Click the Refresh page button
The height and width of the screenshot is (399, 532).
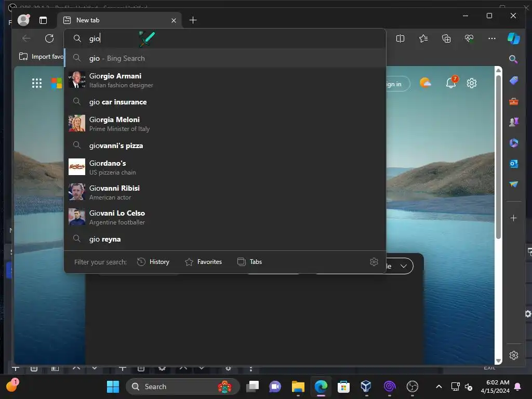(x=49, y=38)
